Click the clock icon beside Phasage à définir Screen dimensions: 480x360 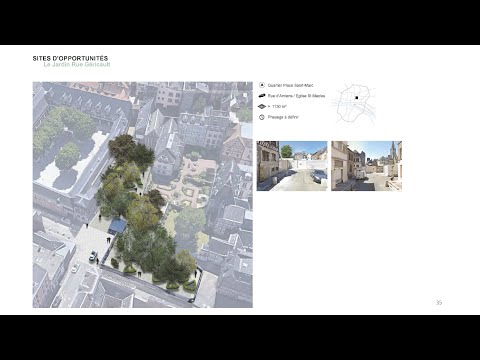click(262, 117)
